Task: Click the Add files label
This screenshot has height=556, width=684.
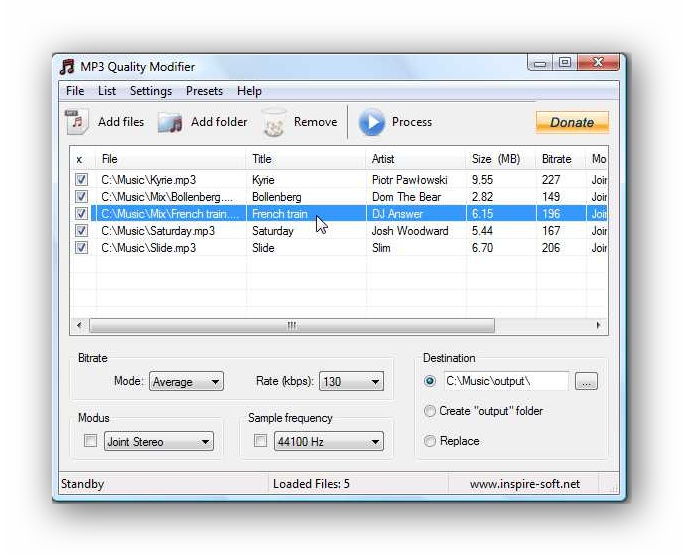Action: tap(121, 122)
